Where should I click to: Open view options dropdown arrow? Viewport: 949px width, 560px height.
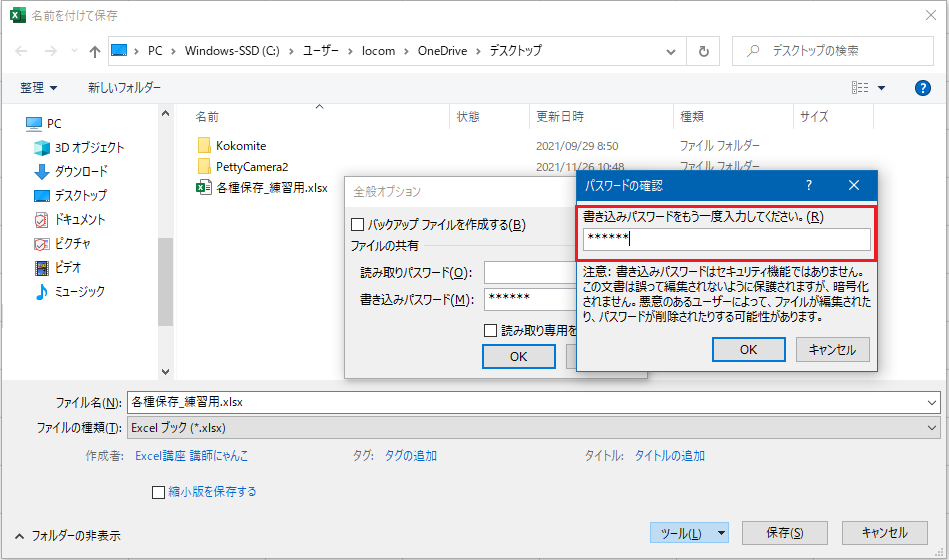coord(881,88)
